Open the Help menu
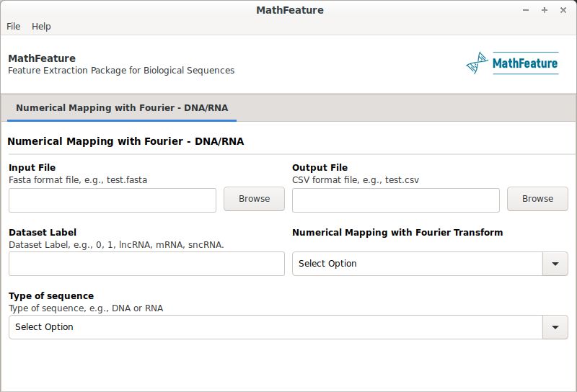 coord(41,27)
